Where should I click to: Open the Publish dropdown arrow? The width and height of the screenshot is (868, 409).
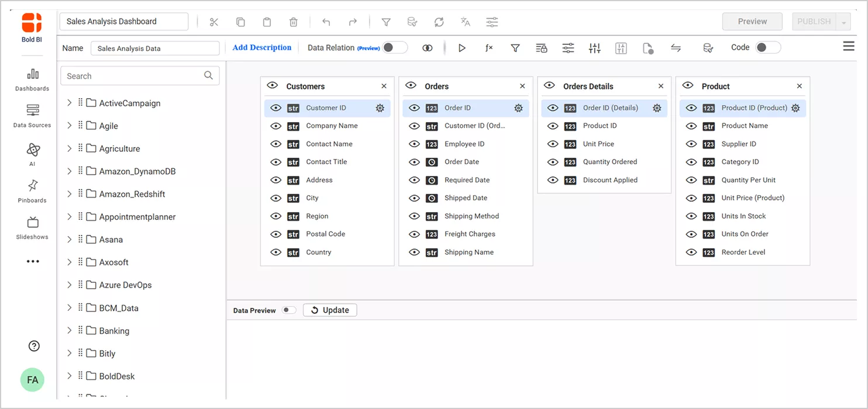click(x=843, y=22)
